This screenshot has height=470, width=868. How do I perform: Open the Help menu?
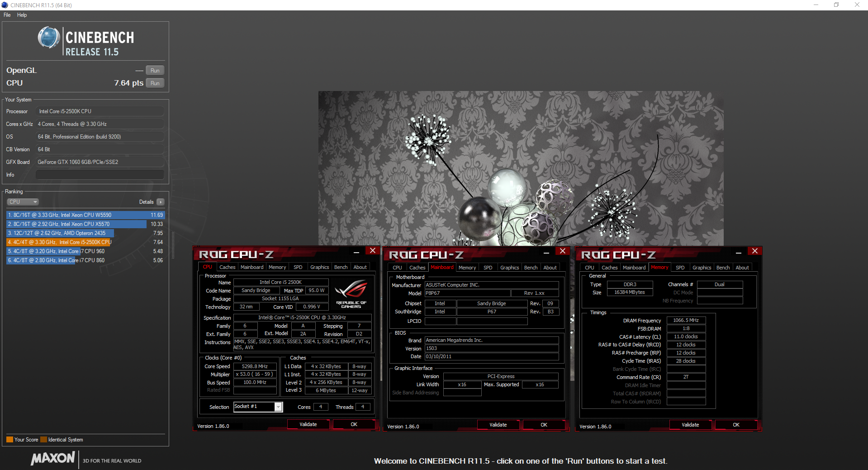[22, 15]
